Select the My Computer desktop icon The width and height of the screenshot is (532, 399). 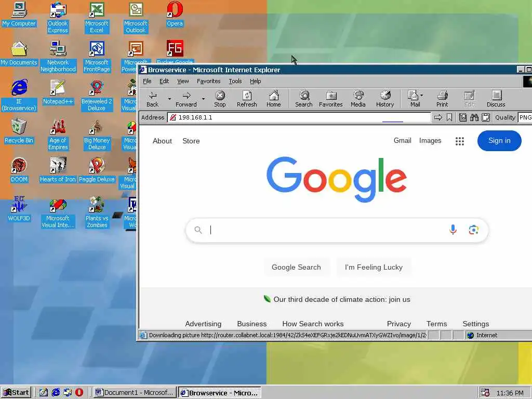[x=19, y=14]
